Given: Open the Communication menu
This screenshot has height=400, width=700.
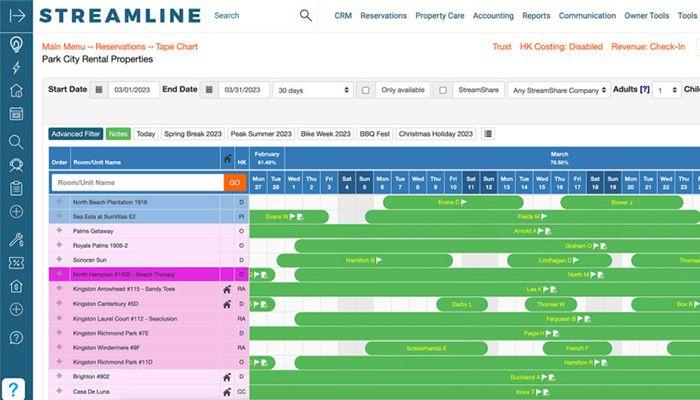Looking at the screenshot, I should 587,16.
